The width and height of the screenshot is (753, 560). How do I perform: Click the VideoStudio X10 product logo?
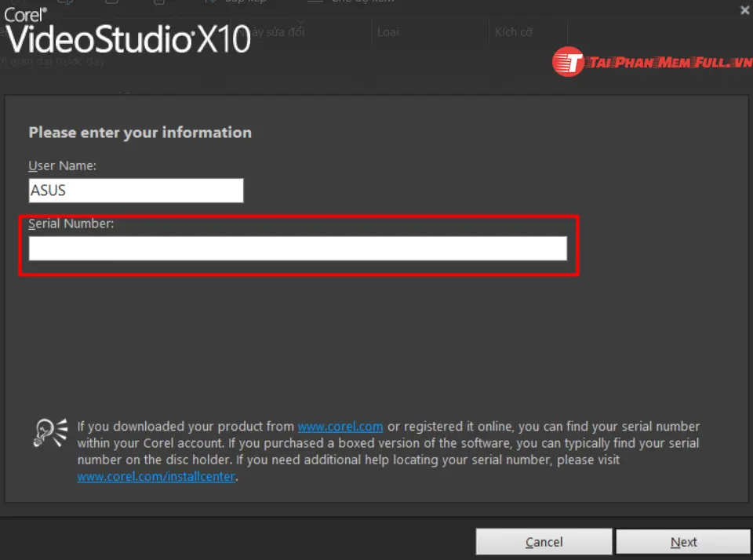point(129,38)
